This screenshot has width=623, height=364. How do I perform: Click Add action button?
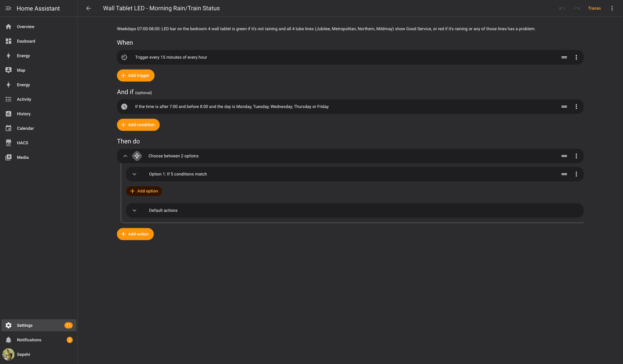point(135,234)
